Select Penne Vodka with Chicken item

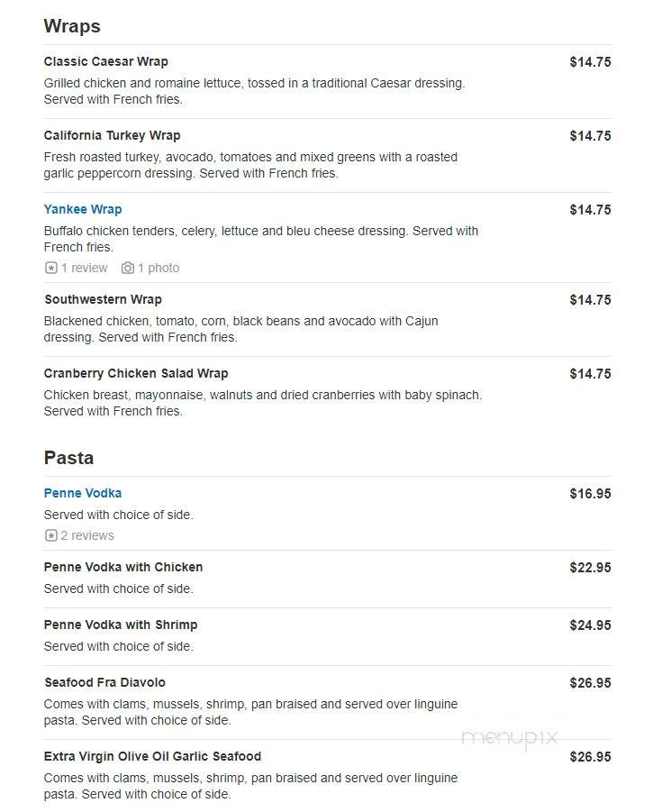(x=123, y=567)
